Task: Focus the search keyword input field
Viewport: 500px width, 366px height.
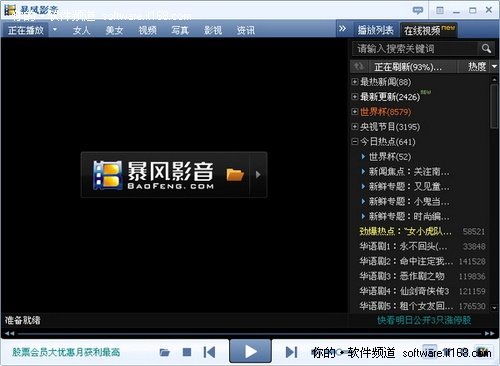Action: pos(415,49)
